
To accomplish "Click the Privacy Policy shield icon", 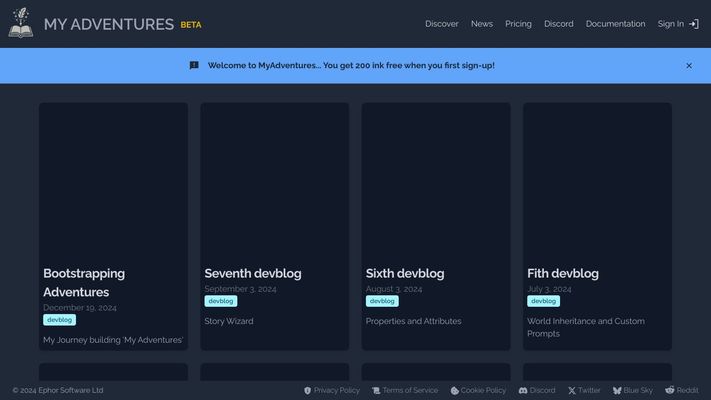I will 307,391.
